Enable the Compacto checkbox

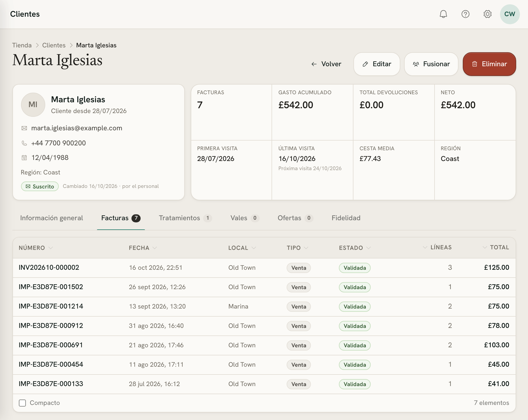22,403
